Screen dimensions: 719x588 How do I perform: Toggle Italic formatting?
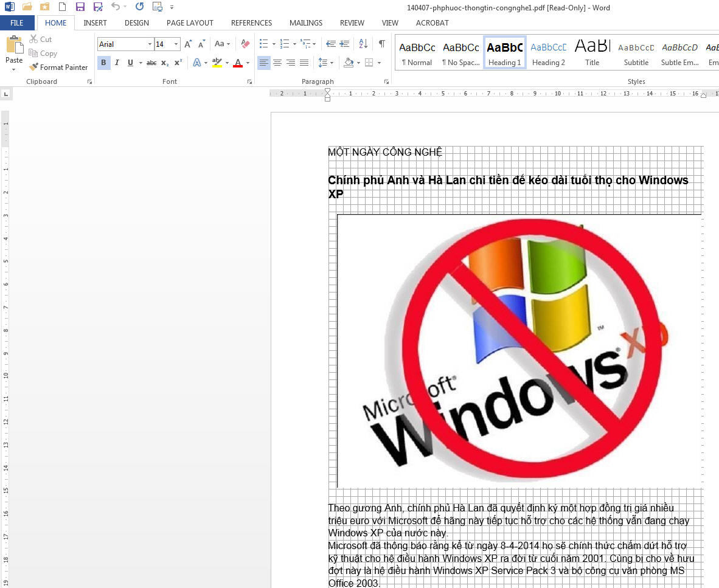[117, 63]
